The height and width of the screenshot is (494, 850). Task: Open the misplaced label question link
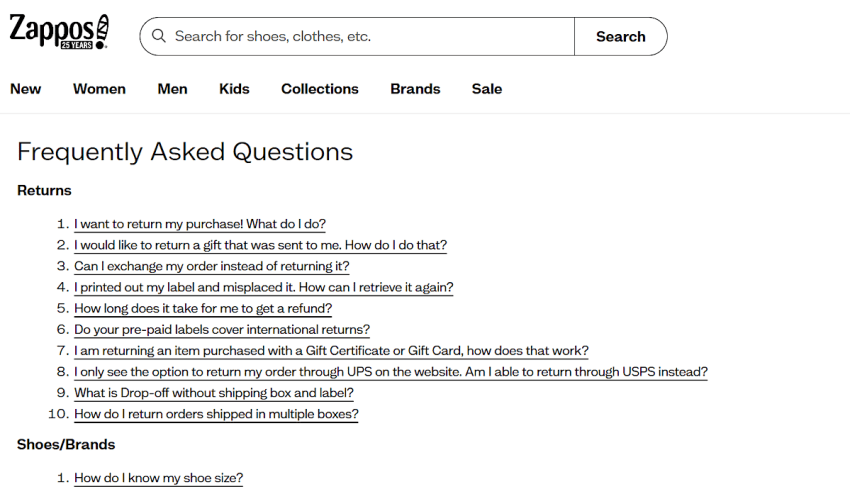(x=264, y=287)
